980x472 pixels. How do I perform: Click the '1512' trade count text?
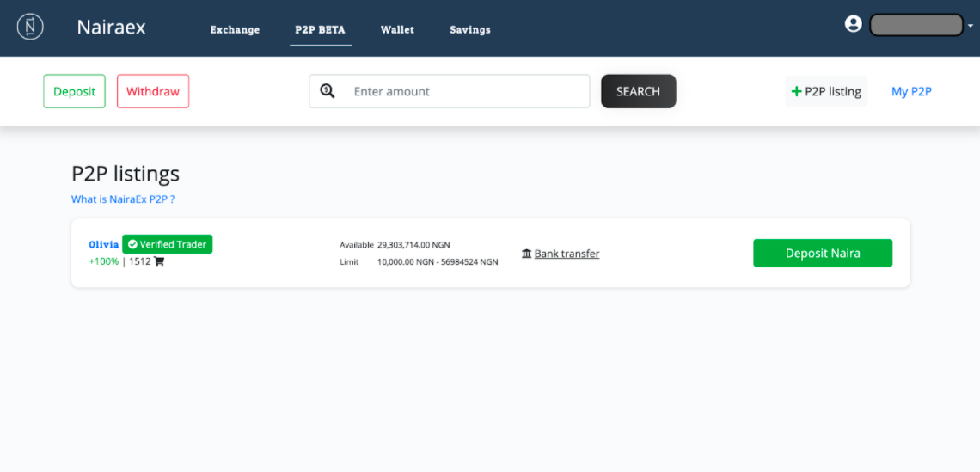[x=140, y=261]
